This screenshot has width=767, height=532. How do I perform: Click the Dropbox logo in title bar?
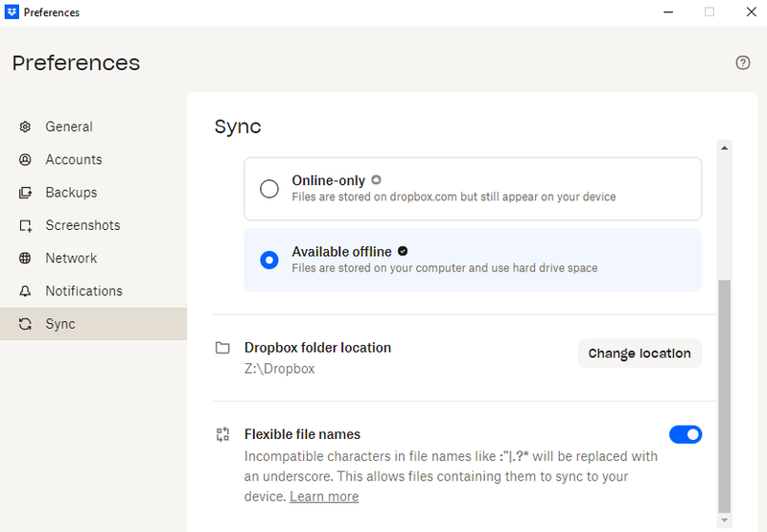coord(12,12)
